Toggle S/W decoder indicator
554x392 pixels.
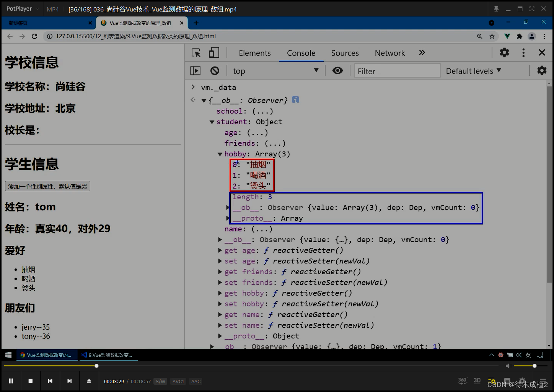click(x=160, y=381)
